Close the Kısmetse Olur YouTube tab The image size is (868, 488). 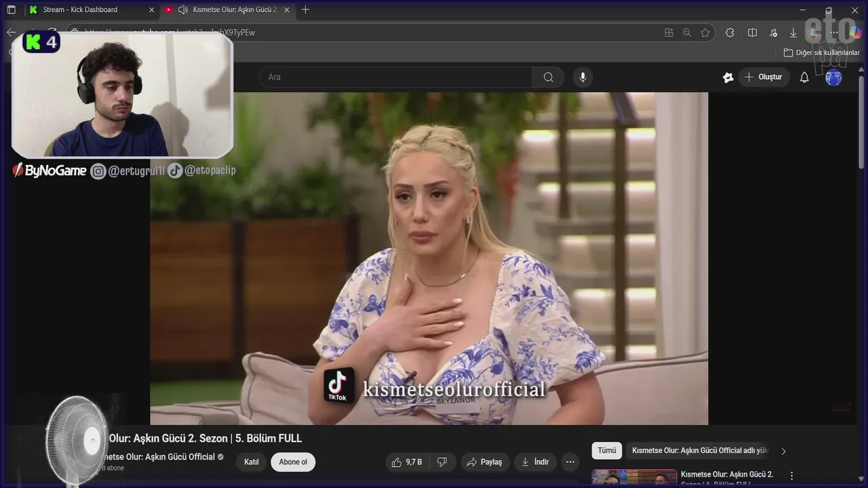(287, 9)
